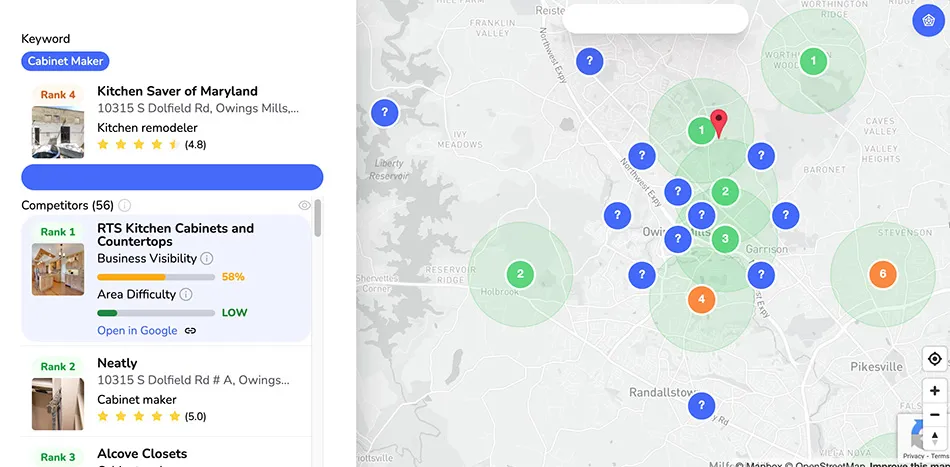Open the RTS Kitchen Cabinets thumbnail image
The width and height of the screenshot is (950, 467).
tap(58, 270)
